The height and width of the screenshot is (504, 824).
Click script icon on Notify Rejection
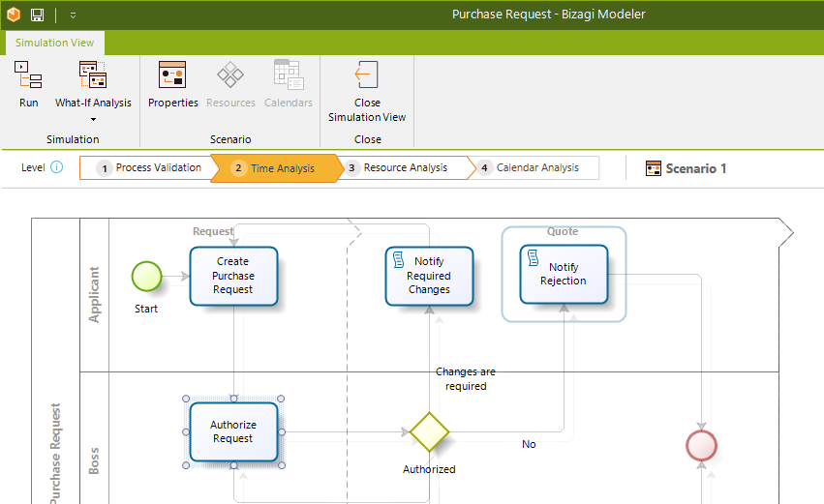(x=533, y=257)
